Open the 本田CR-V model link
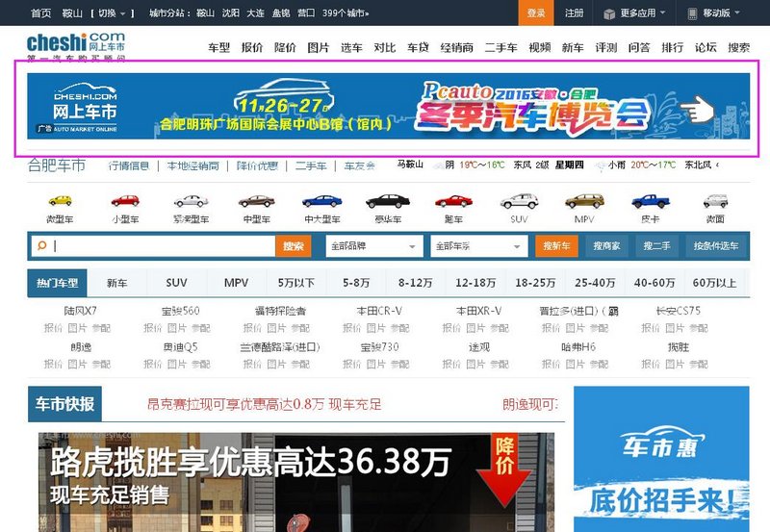Viewport: 770px width, 532px height. [379, 311]
